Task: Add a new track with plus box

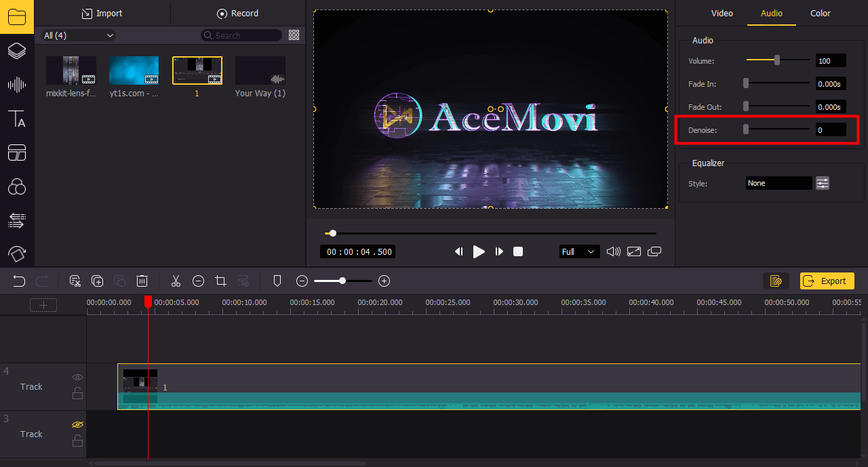Action: (x=43, y=305)
